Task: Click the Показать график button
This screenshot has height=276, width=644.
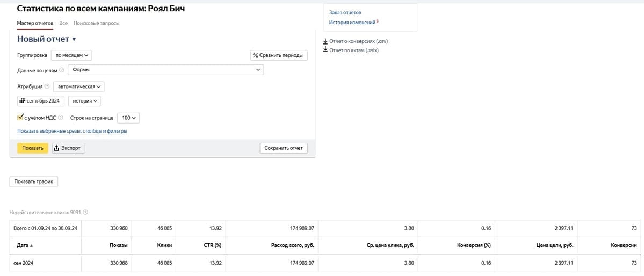Action: [x=34, y=181]
